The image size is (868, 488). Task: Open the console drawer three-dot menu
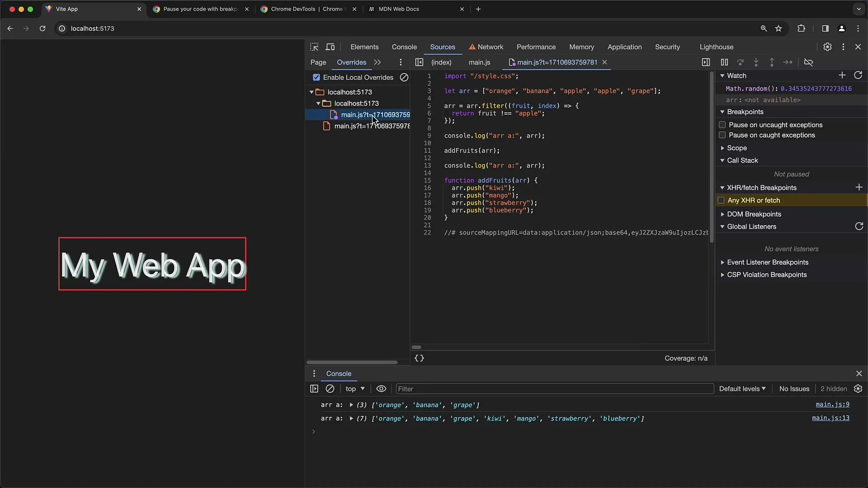click(314, 374)
